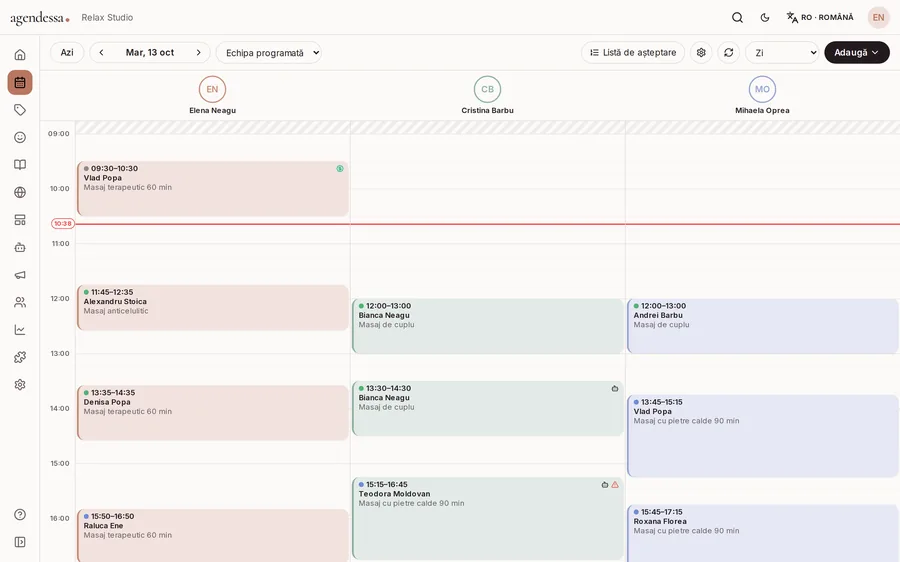Open the robot assistant icon in sidebar
900x562 pixels.
[20, 247]
